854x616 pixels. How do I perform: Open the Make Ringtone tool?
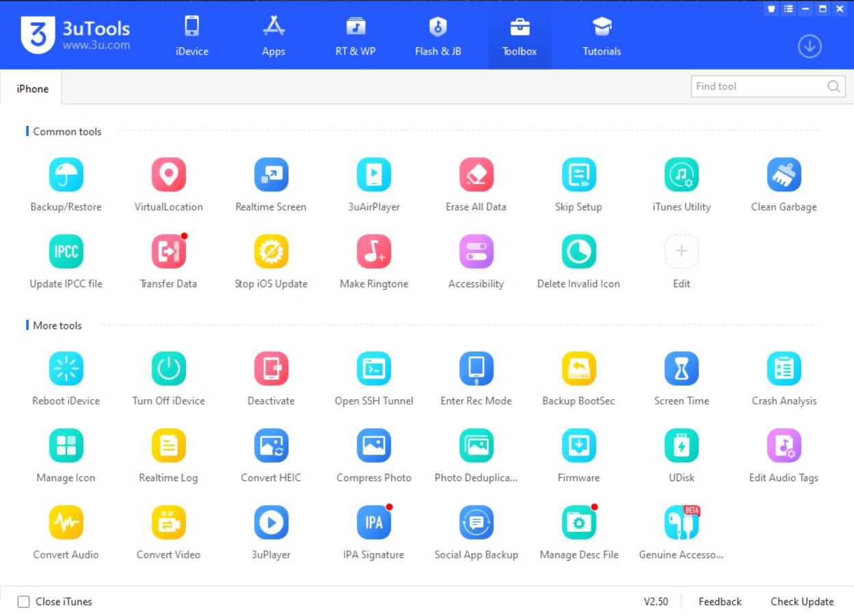click(373, 252)
